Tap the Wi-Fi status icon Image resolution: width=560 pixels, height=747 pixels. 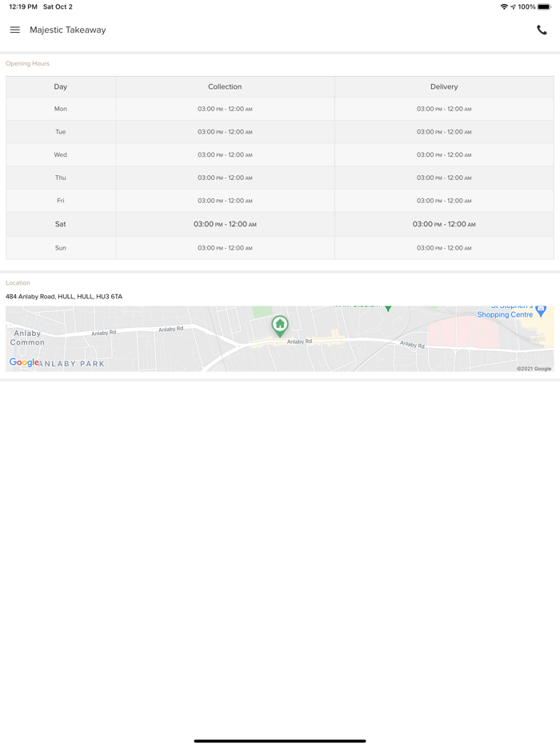[x=504, y=6]
